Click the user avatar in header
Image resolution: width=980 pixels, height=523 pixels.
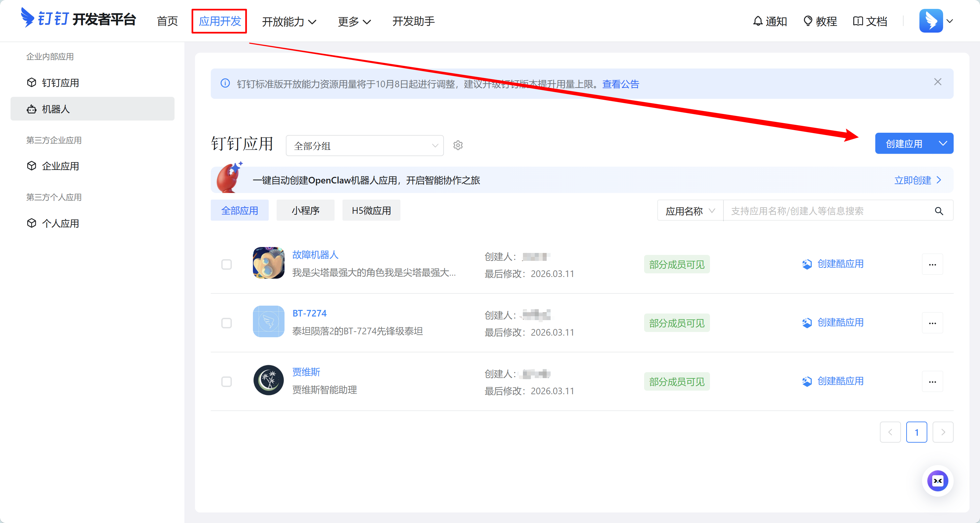click(x=931, y=21)
